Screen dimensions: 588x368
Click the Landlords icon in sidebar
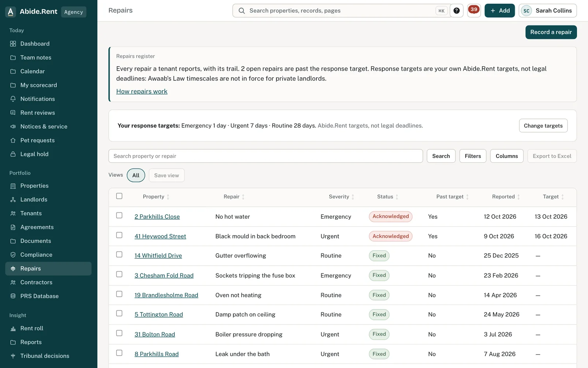coord(13,199)
